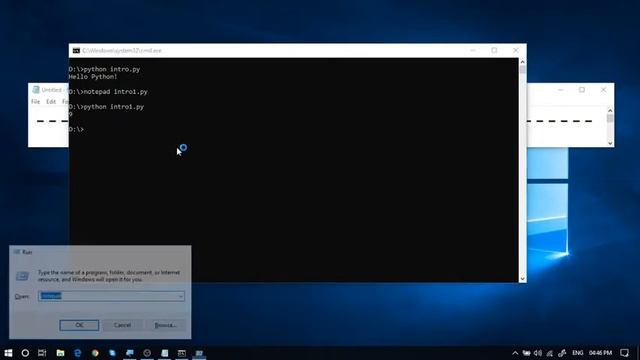
Task: Open Task View on the taskbar
Action: pyautogui.click(x=42, y=353)
